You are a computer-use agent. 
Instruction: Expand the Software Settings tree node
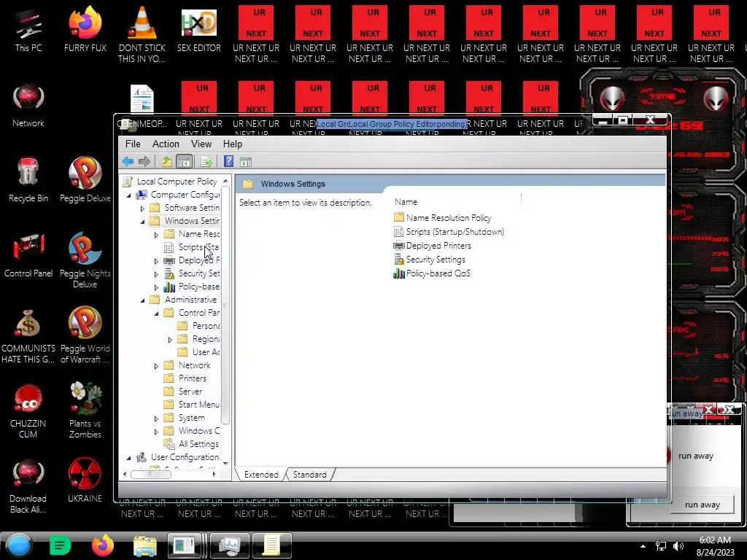142,208
